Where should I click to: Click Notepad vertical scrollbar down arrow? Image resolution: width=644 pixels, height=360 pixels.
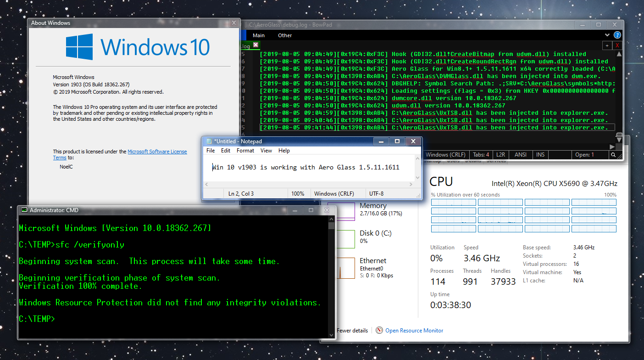click(x=418, y=178)
